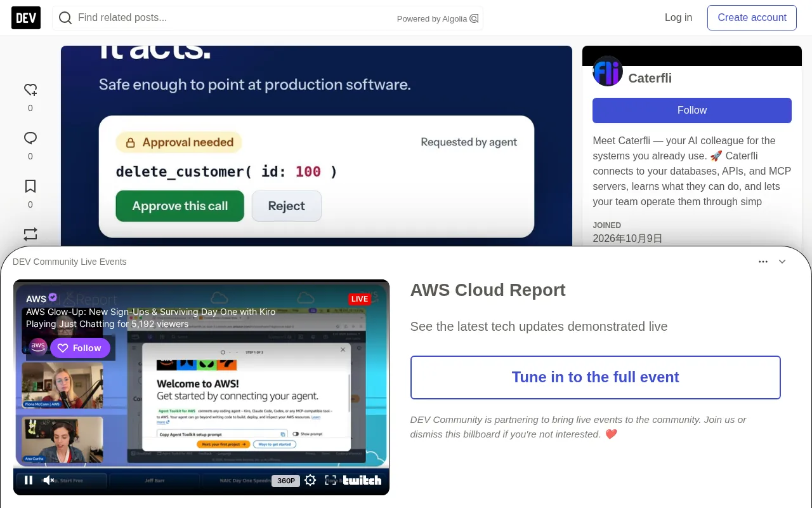This screenshot has width=812, height=508.
Task: Enter fullscreen in the Twitch player
Action: pos(331,480)
